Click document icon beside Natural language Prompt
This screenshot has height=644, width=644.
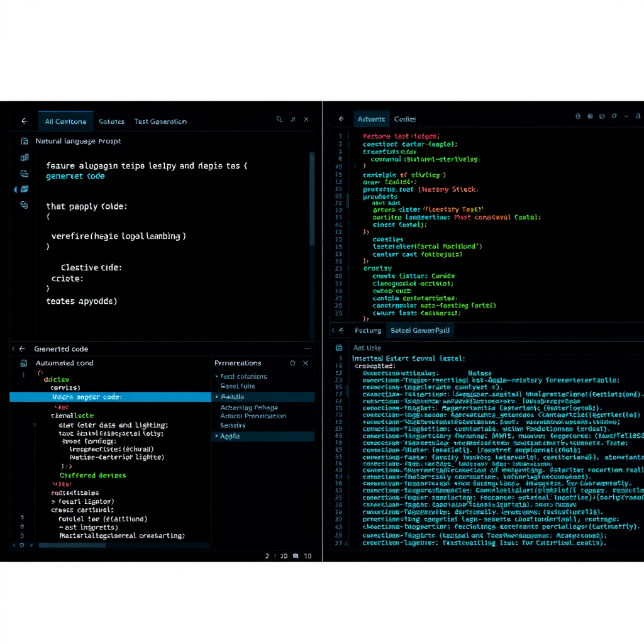[x=25, y=142]
